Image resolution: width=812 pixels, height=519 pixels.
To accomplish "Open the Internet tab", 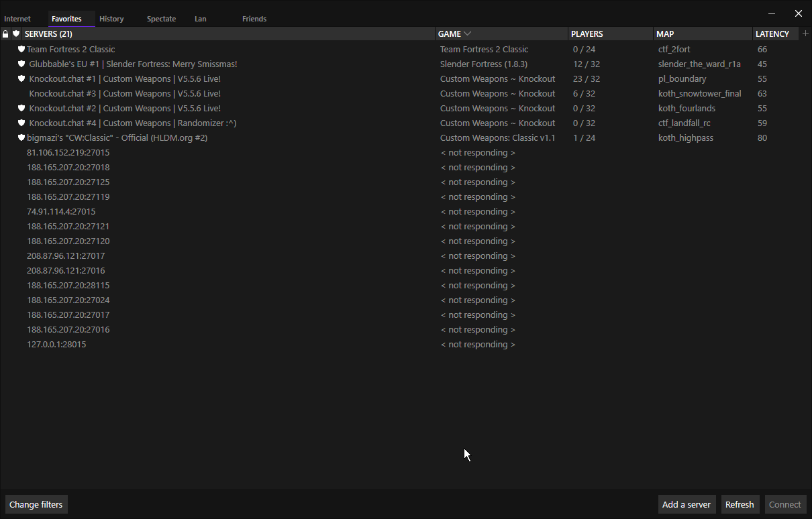I will coord(17,19).
